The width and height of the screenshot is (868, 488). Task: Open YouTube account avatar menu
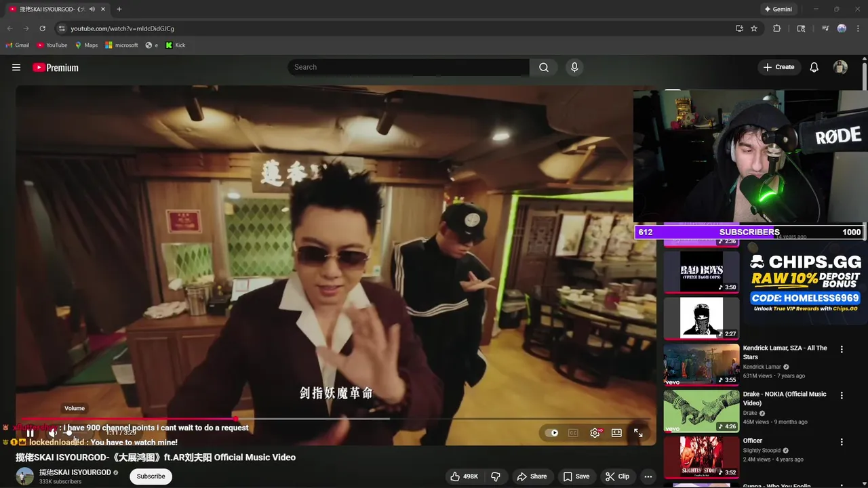[x=840, y=67]
